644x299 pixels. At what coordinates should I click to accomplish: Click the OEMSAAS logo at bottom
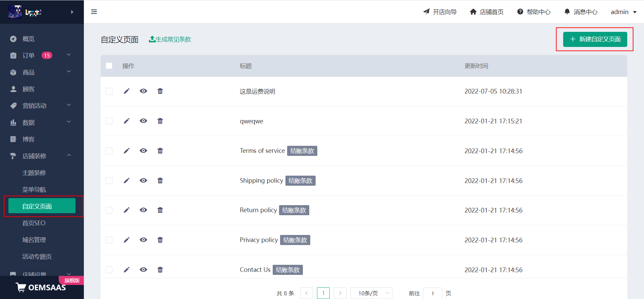[x=41, y=287]
